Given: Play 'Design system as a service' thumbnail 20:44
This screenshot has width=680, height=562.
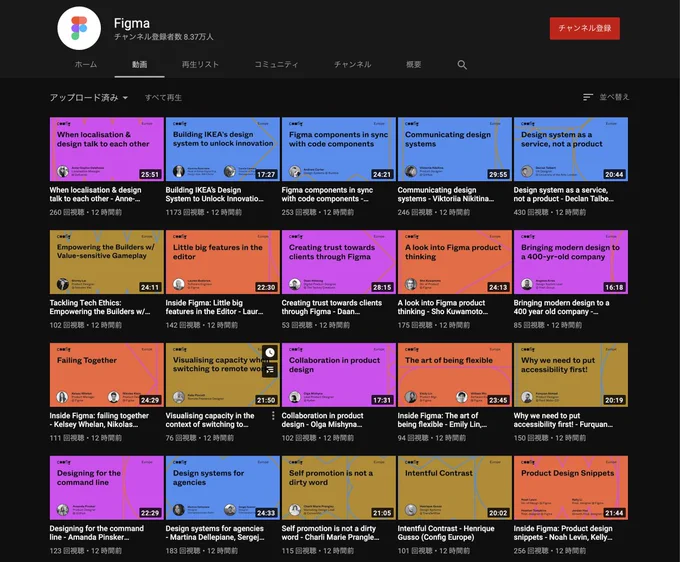Looking at the screenshot, I should pos(571,149).
